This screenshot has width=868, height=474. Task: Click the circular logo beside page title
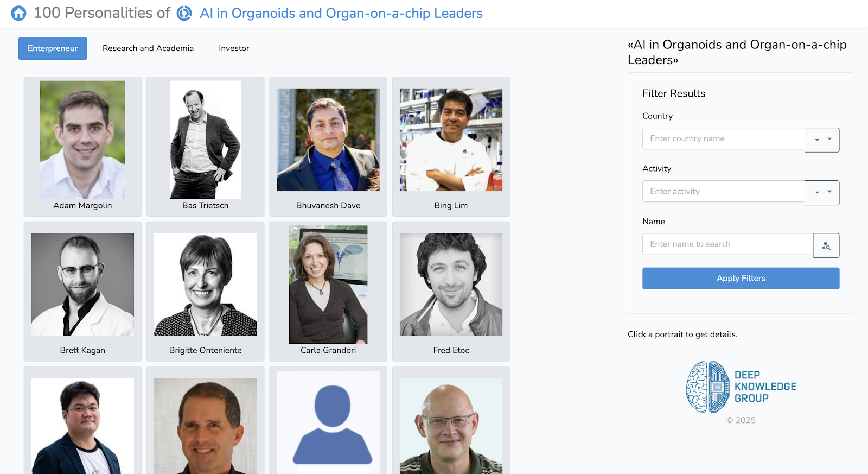point(184,13)
